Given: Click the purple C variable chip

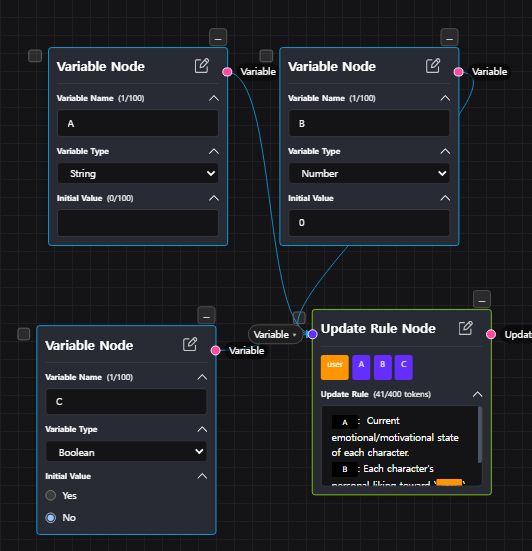Looking at the screenshot, I should pyautogui.click(x=403, y=367).
